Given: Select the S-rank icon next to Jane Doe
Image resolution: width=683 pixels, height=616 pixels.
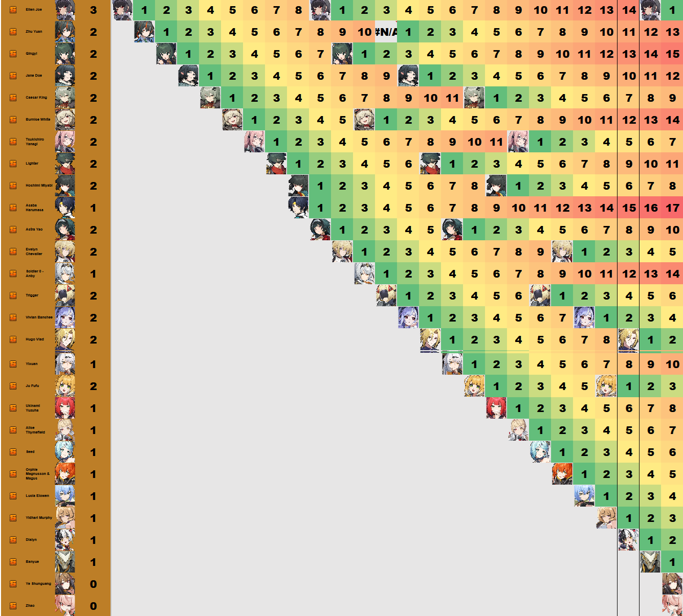Looking at the screenshot, I should (13, 76).
